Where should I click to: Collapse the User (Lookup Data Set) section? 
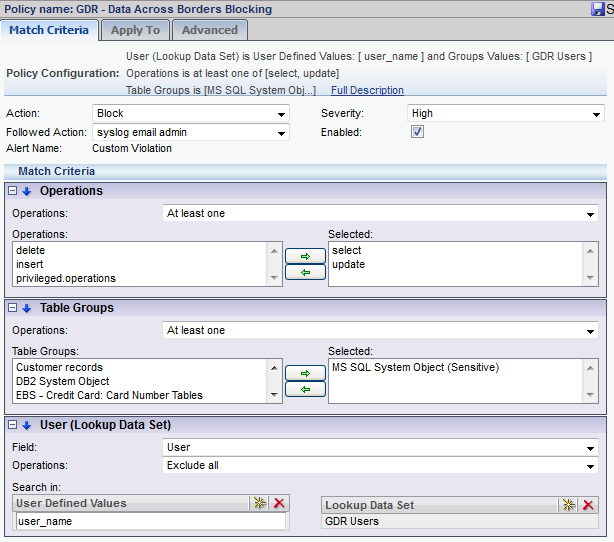click(13, 425)
